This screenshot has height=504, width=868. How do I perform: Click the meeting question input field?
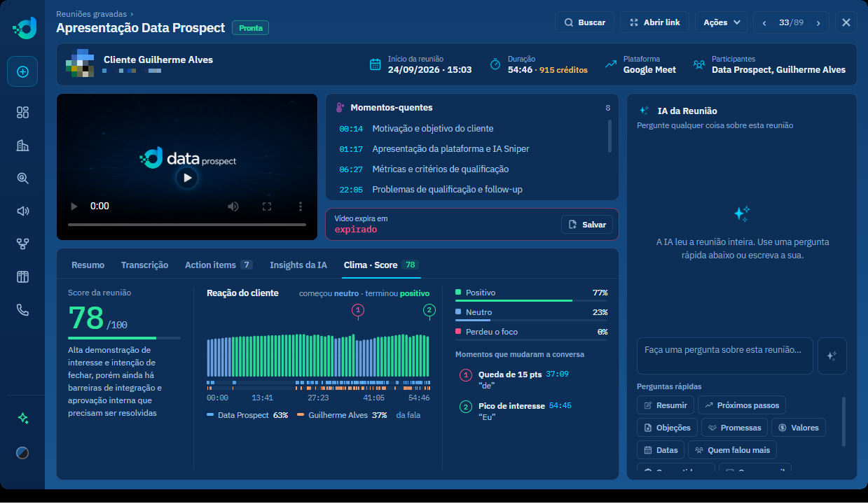tap(725, 356)
